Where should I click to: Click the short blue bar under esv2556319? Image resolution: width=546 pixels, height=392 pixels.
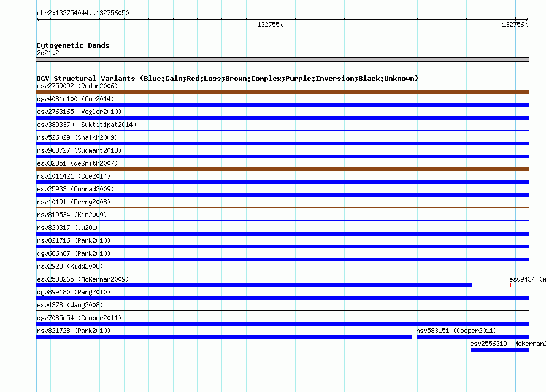pyautogui.click(x=500, y=350)
